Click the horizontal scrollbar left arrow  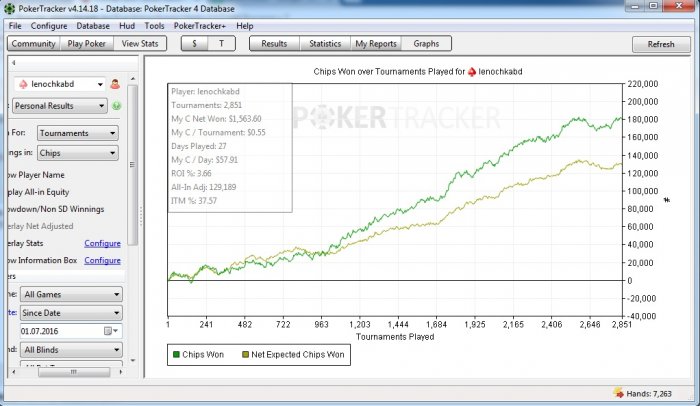14,372
